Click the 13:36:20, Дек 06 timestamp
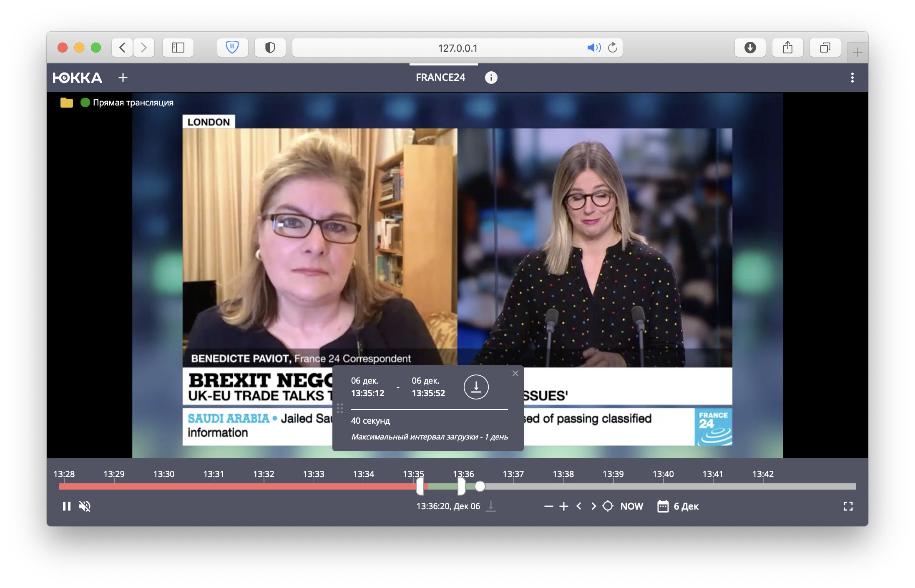 pos(448,506)
